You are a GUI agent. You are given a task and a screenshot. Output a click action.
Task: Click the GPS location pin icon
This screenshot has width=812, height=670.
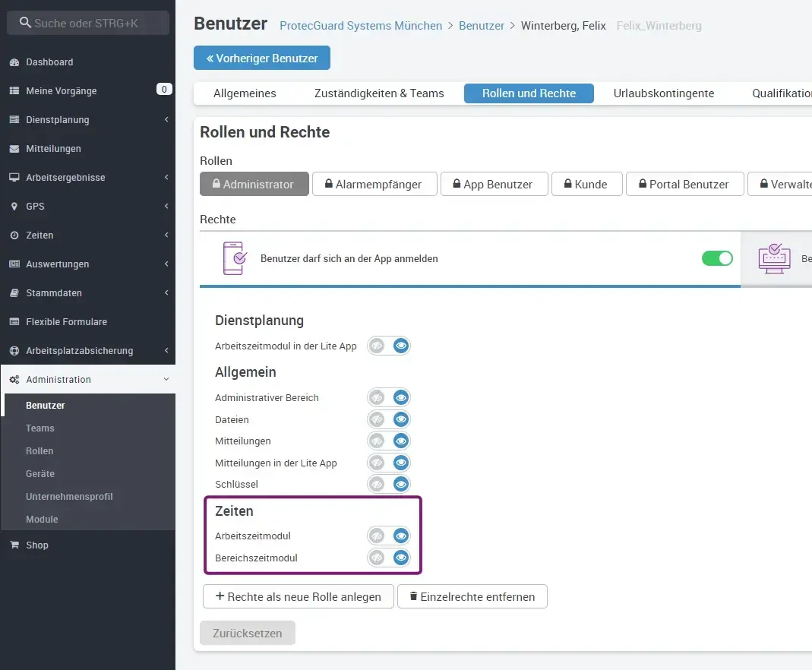pos(14,207)
